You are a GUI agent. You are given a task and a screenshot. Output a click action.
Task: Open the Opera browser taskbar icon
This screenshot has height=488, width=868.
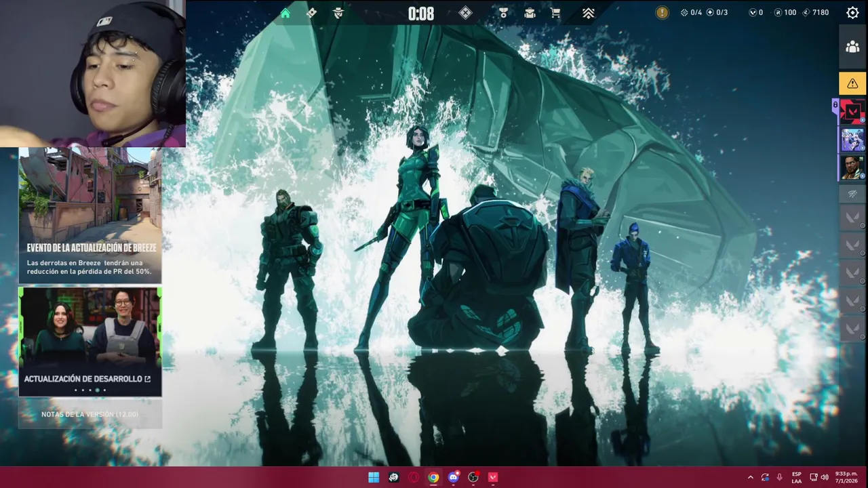[x=414, y=477]
